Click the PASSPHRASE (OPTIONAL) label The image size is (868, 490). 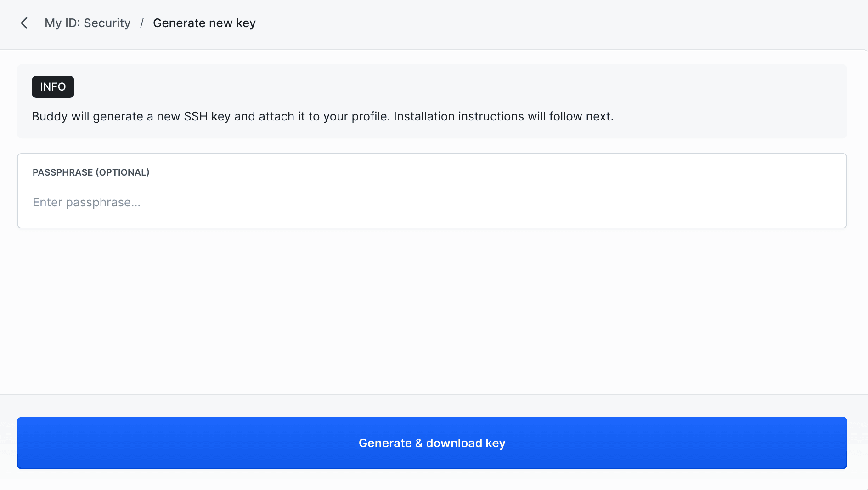91,172
